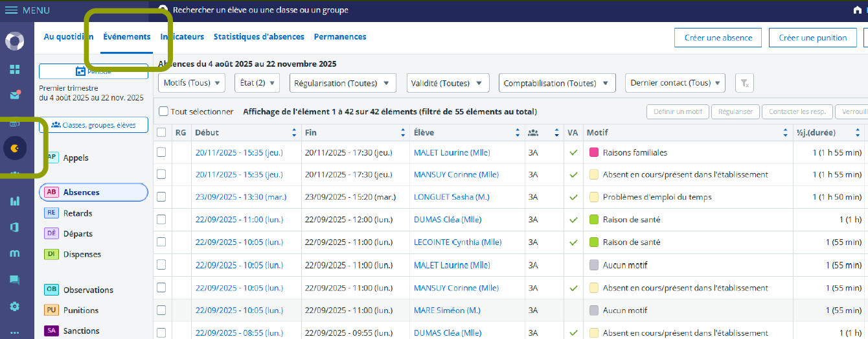
Task: Open the chat bubbles icon in sidebar
Action: [x=14, y=280]
